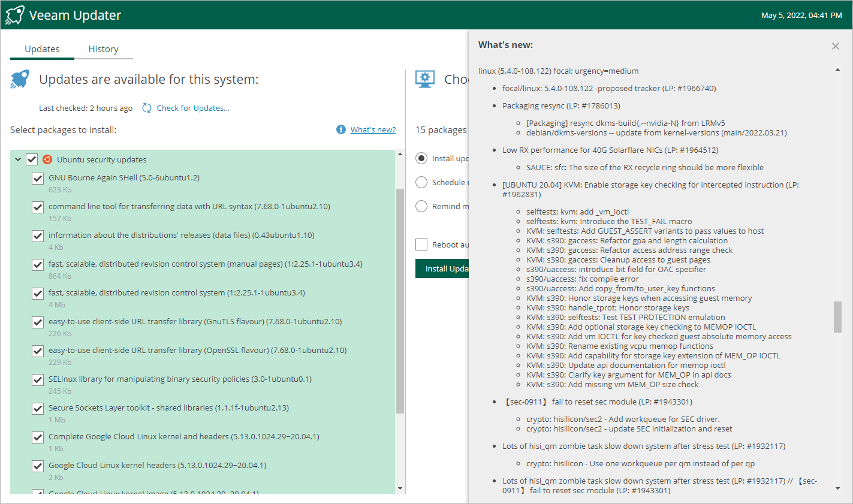Close the What's new panel

(x=836, y=46)
